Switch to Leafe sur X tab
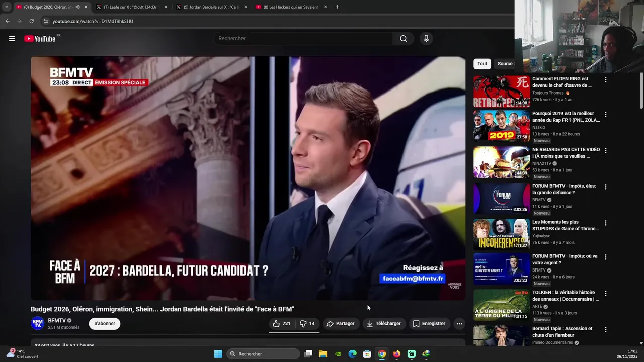 [x=130, y=7]
